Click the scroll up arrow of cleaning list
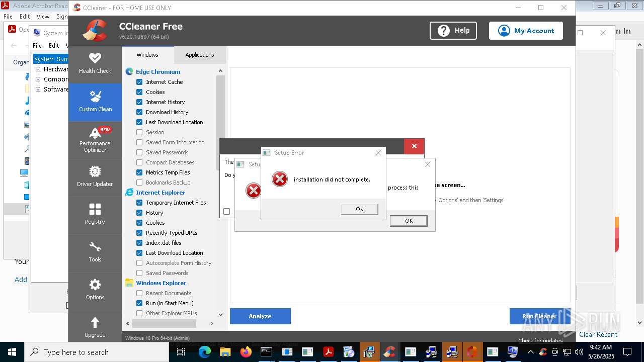The width and height of the screenshot is (644, 362). (220, 71)
